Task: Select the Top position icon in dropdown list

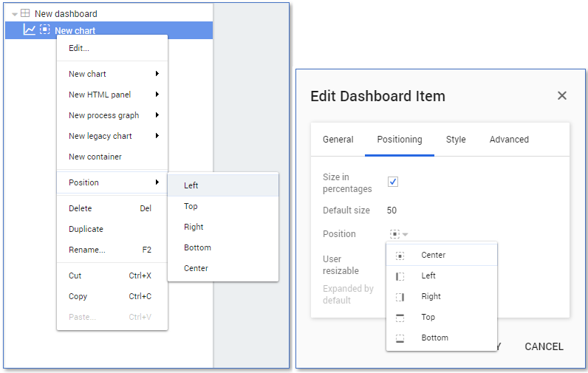Action: (400, 318)
